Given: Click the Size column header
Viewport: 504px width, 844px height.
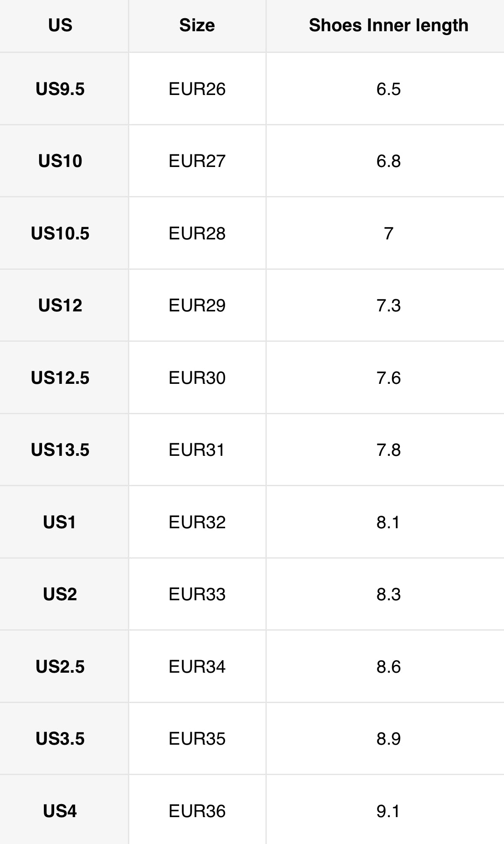Looking at the screenshot, I should 197,25.
